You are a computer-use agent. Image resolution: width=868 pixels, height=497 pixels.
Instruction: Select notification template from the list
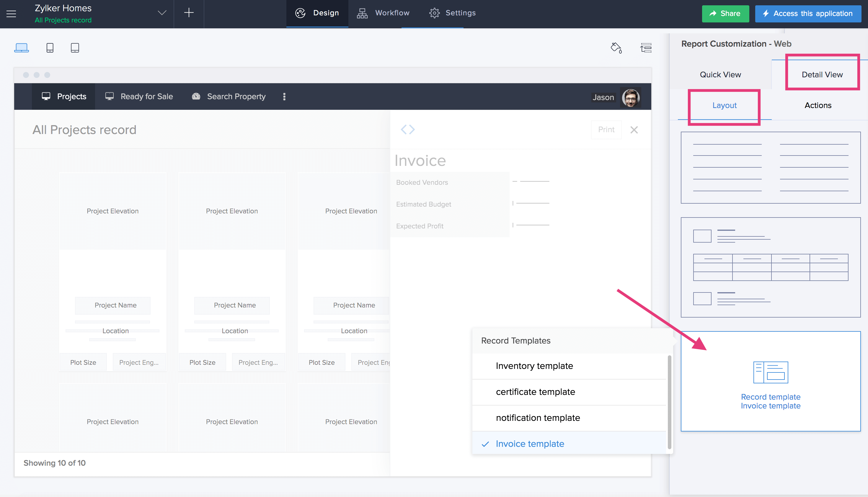[569, 418]
